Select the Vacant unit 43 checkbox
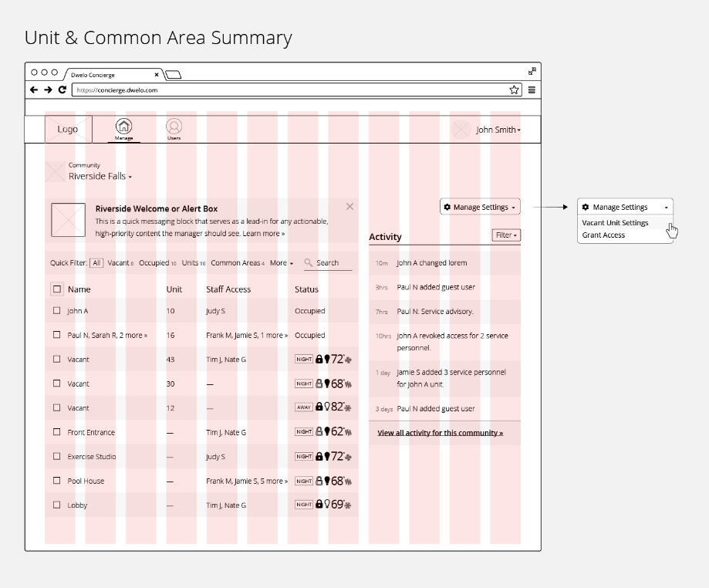709x588 pixels. (56, 359)
